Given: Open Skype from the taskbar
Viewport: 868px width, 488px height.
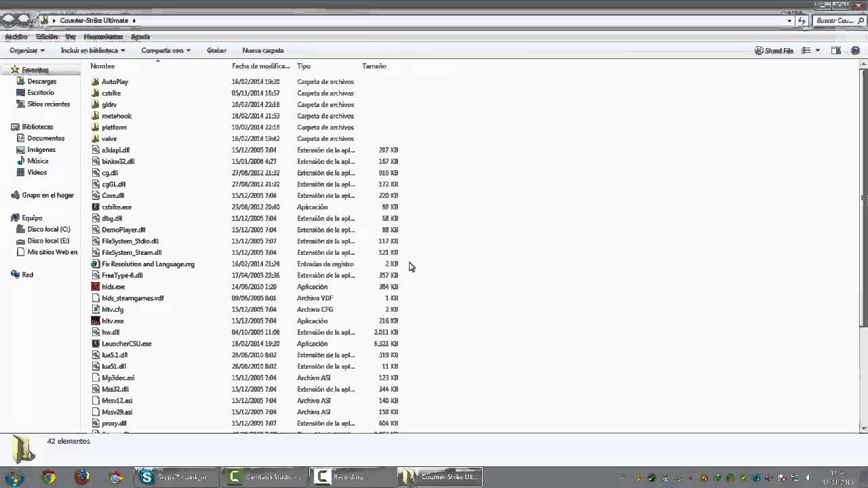Looking at the screenshot, I should click(x=176, y=477).
